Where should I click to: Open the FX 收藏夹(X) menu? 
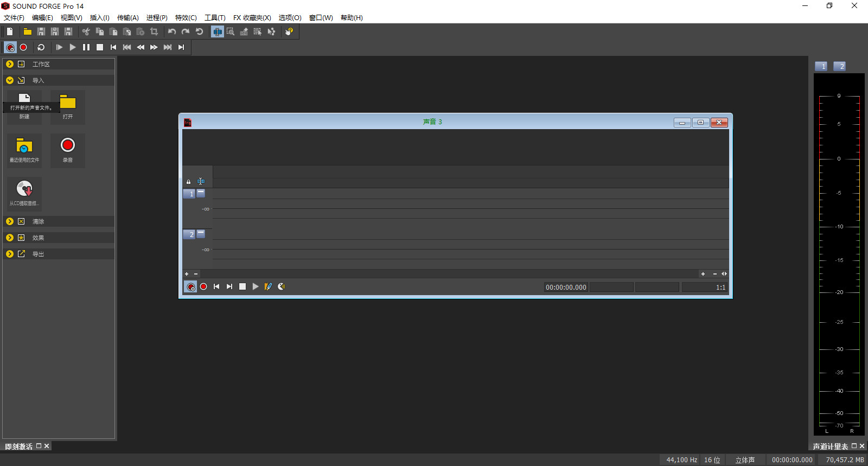pos(252,18)
